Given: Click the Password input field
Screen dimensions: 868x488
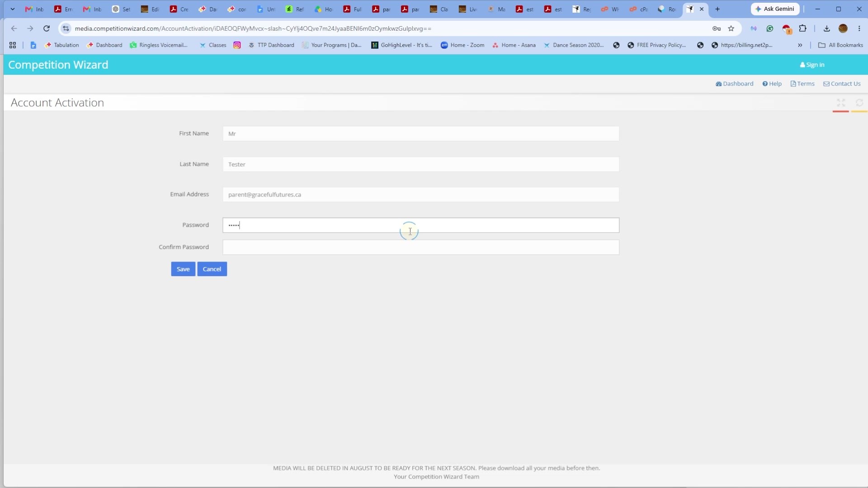Looking at the screenshot, I should point(421,225).
